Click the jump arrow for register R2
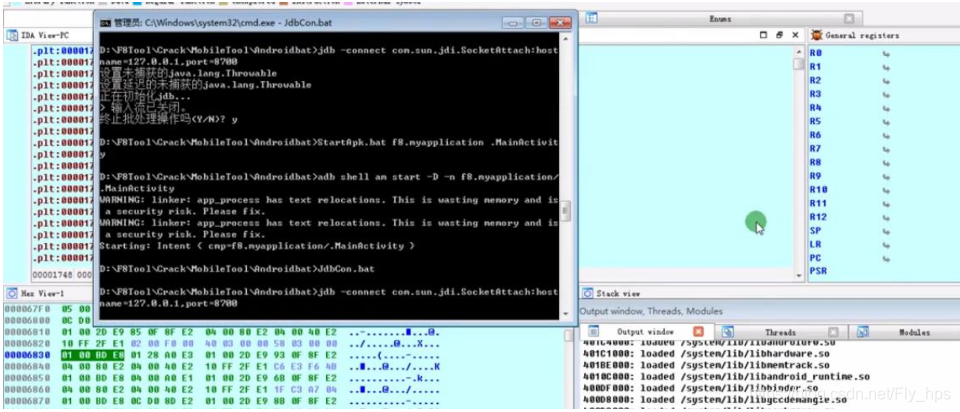 885,80
